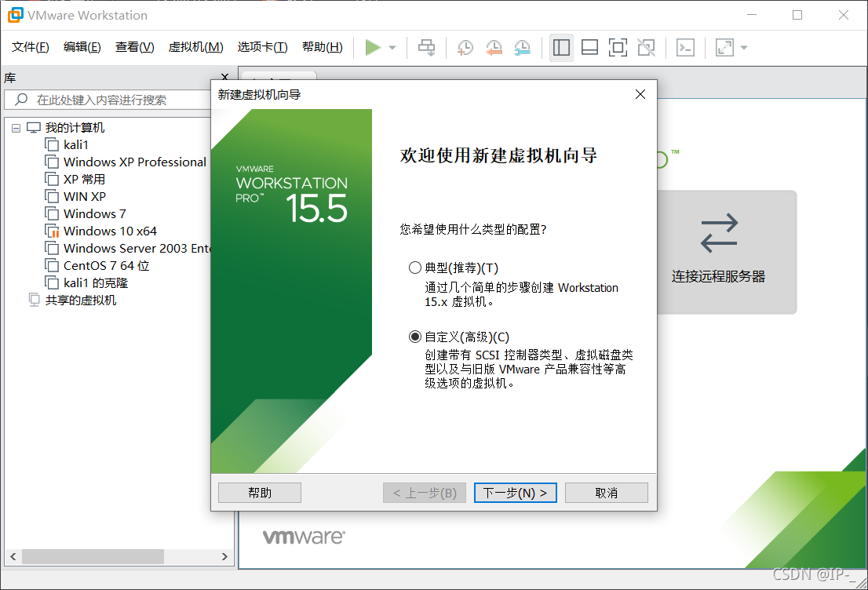Select the 共享的虚拟机 tree item
Image resolution: width=868 pixels, height=590 pixels.
click(x=81, y=300)
